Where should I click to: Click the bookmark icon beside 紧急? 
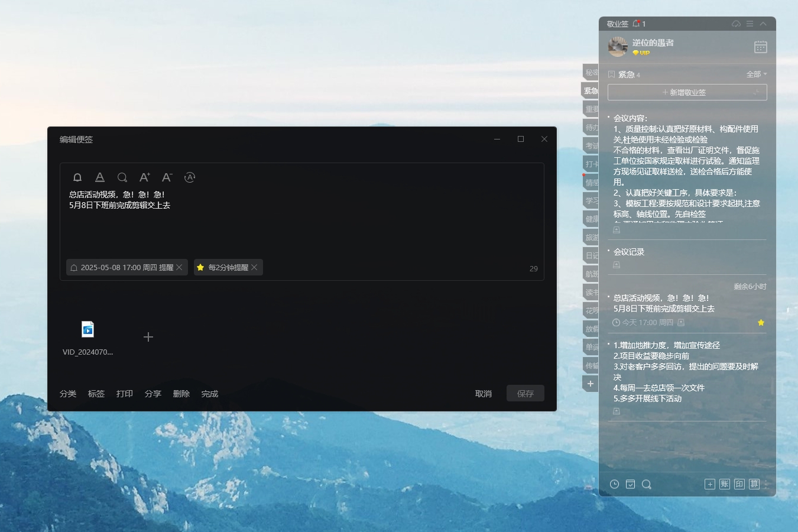click(612, 74)
